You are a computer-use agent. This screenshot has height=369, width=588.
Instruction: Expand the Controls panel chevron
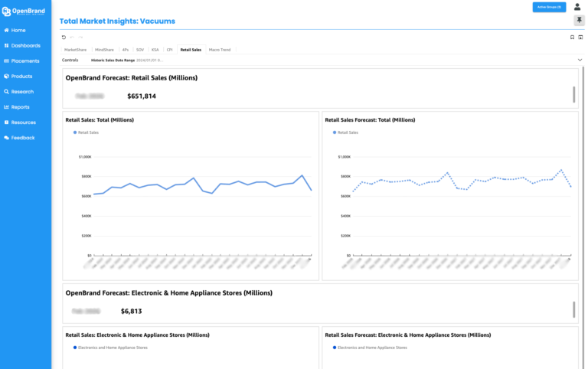580,60
